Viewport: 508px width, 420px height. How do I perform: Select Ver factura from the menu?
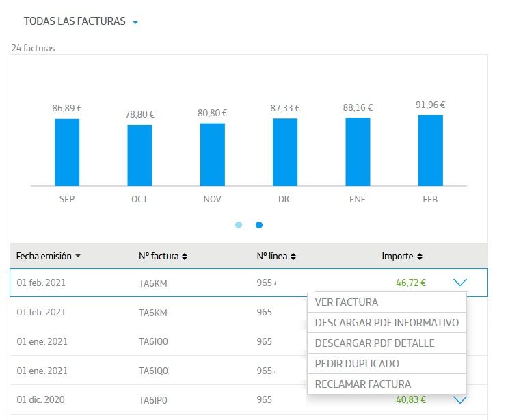(x=346, y=302)
